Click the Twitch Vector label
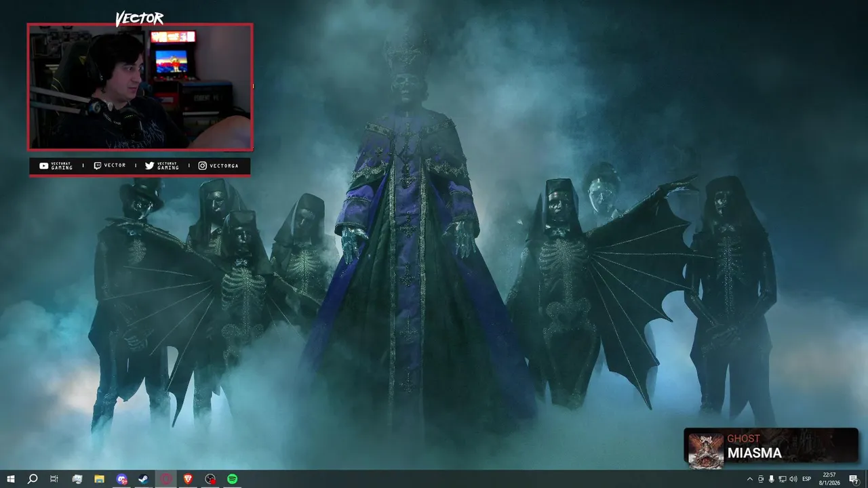Image resolution: width=868 pixels, height=488 pixels. pyautogui.click(x=109, y=165)
